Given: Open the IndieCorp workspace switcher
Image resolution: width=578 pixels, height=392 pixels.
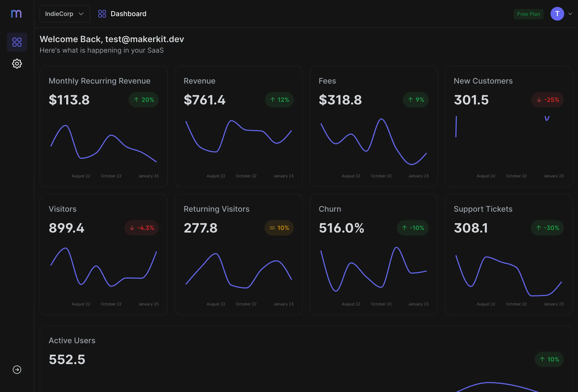Looking at the screenshot, I should [x=65, y=14].
